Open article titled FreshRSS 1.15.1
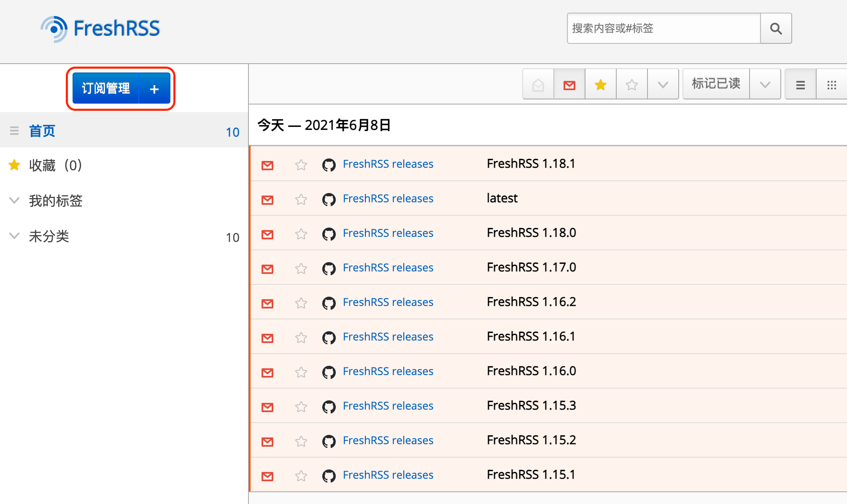Image resolution: width=847 pixels, height=504 pixels. click(531, 475)
